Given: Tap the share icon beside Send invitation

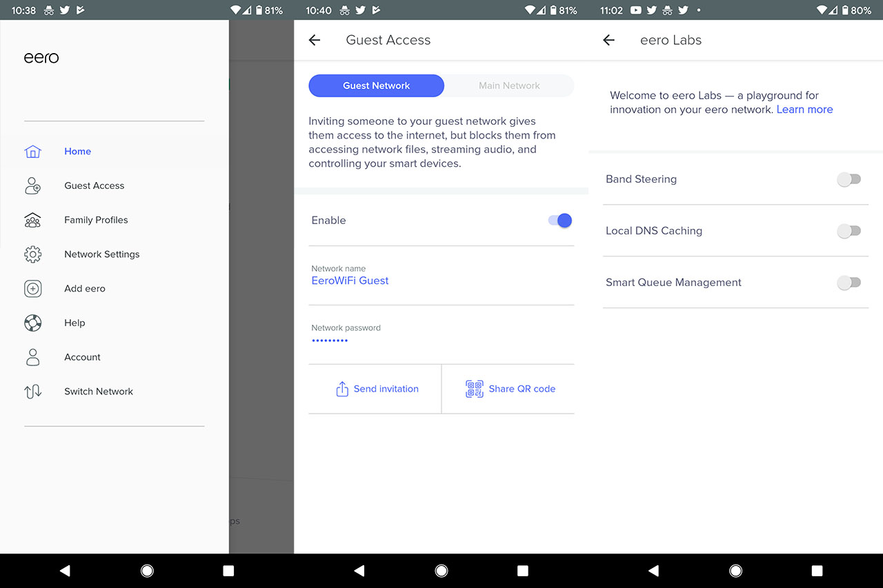Looking at the screenshot, I should click(x=342, y=389).
